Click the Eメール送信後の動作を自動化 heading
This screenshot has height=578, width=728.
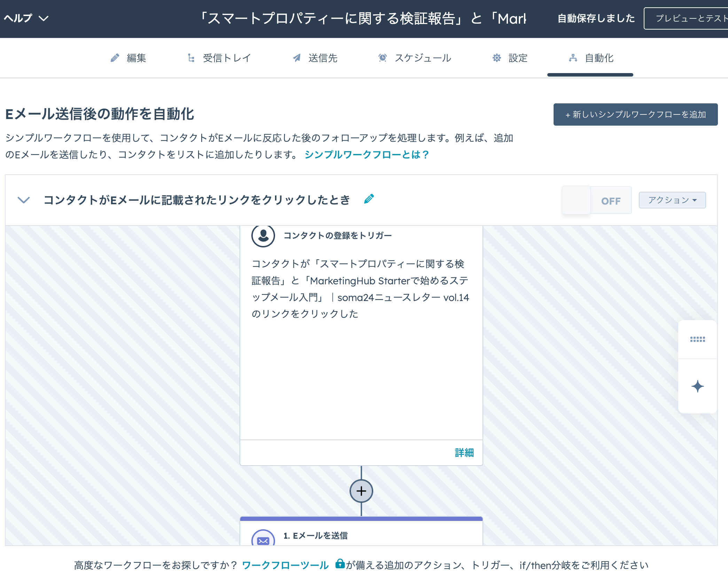click(100, 114)
